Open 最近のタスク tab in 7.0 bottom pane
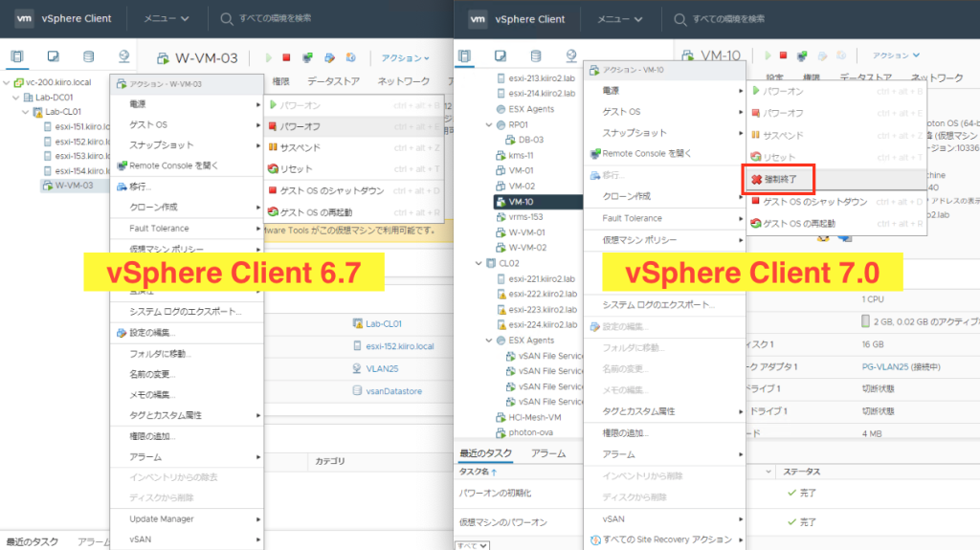980x550 pixels. pos(485,453)
